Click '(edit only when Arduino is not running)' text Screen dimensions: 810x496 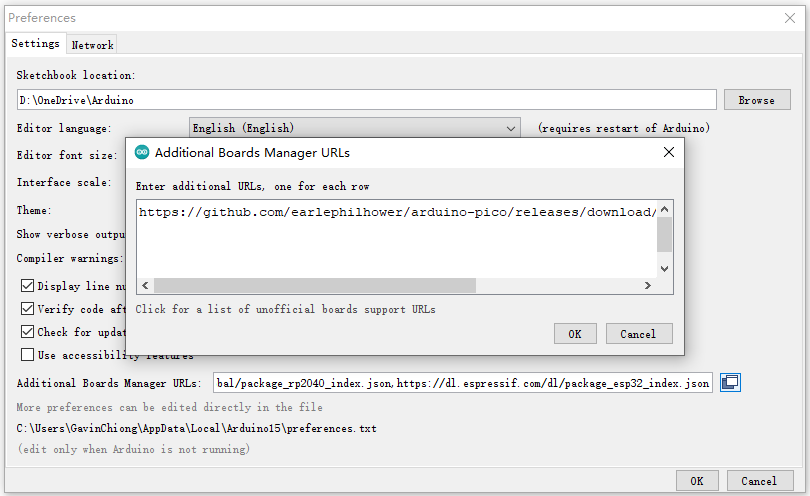point(133,449)
